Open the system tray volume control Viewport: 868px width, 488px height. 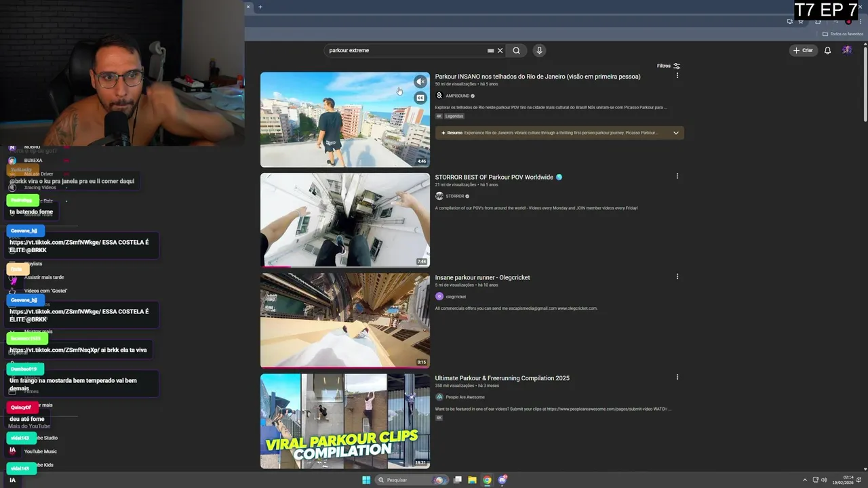(824, 480)
